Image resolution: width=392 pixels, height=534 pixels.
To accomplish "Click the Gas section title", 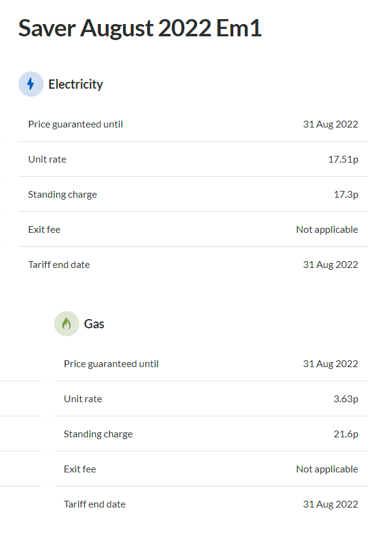I will tap(94, 323).
